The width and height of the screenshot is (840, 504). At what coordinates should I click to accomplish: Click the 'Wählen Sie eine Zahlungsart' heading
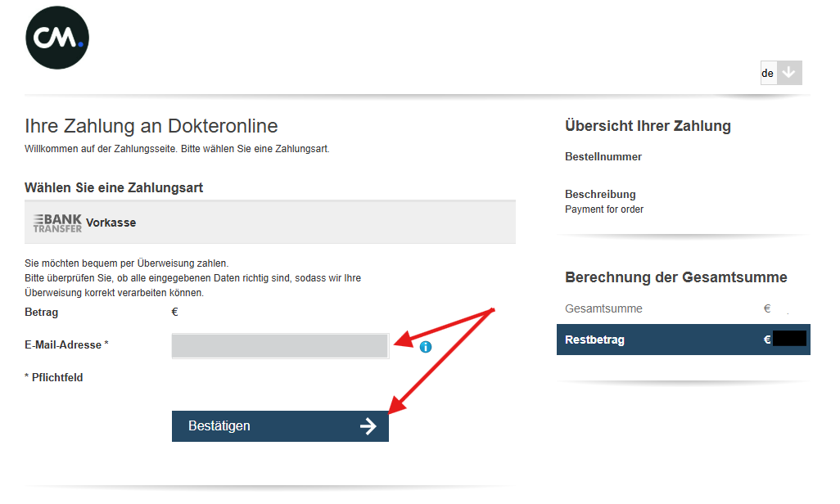[114, 188]
